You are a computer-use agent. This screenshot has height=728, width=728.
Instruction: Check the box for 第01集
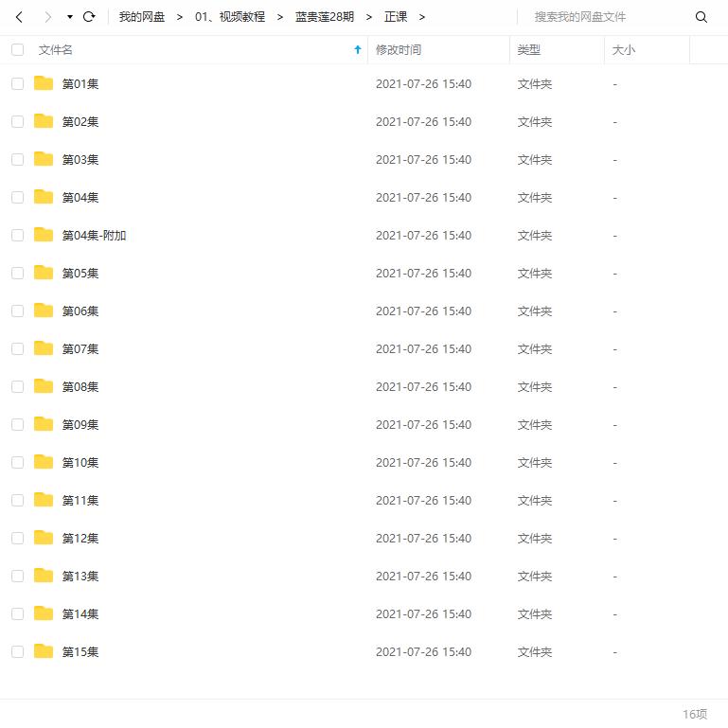(x=18, y=84)
